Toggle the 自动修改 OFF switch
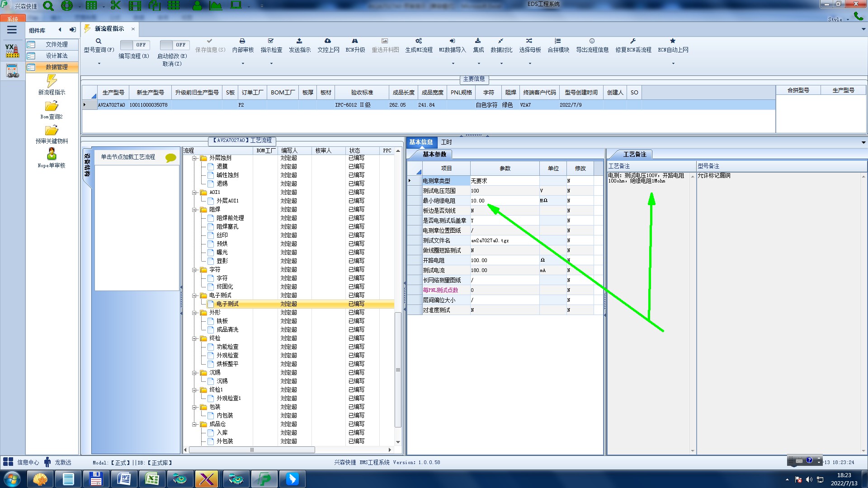Image resolution: width=868 pixels, height=488 pixels. (x=174, y=45)
